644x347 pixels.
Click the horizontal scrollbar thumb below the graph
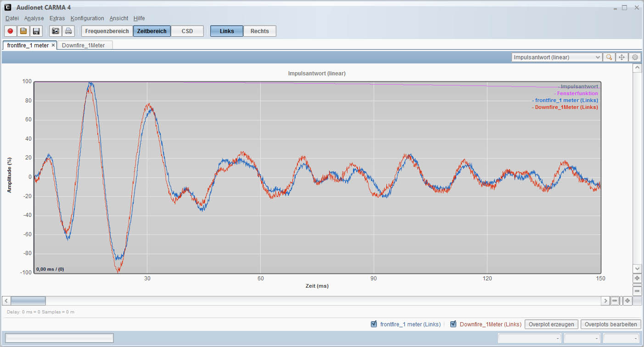pyautogui.click(x=28, y=301)
